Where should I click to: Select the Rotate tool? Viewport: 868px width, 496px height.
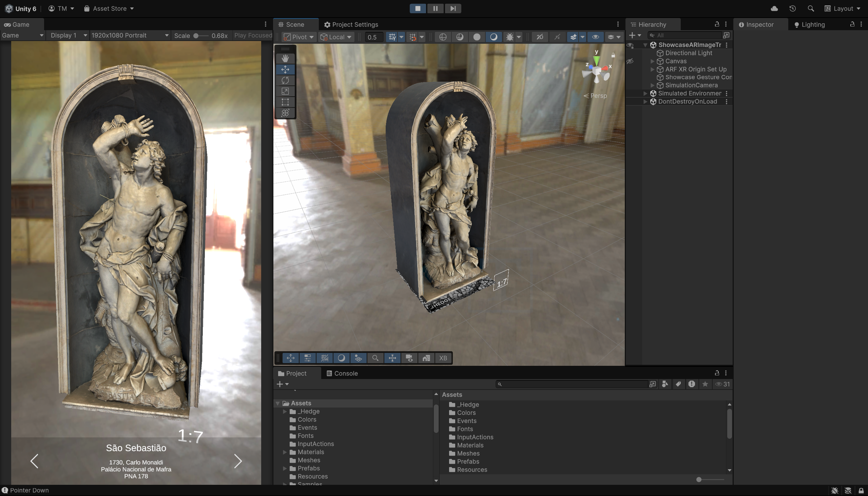pyautogui.click(x=285, y=80)
